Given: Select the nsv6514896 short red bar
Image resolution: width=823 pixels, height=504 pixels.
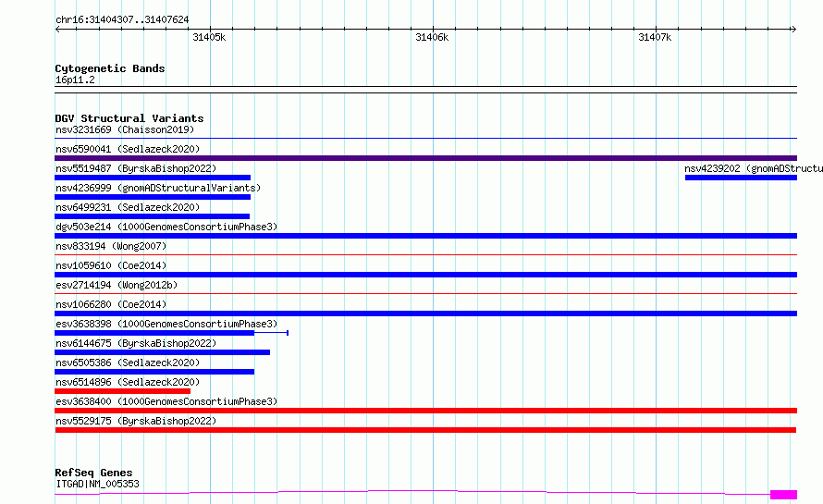Looking at the screenshot, I should (122, 391).
